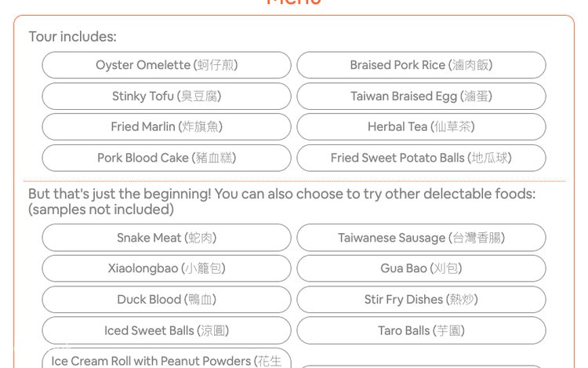
Task: Select the Fried Marlin item
Action: click(166, 127)
